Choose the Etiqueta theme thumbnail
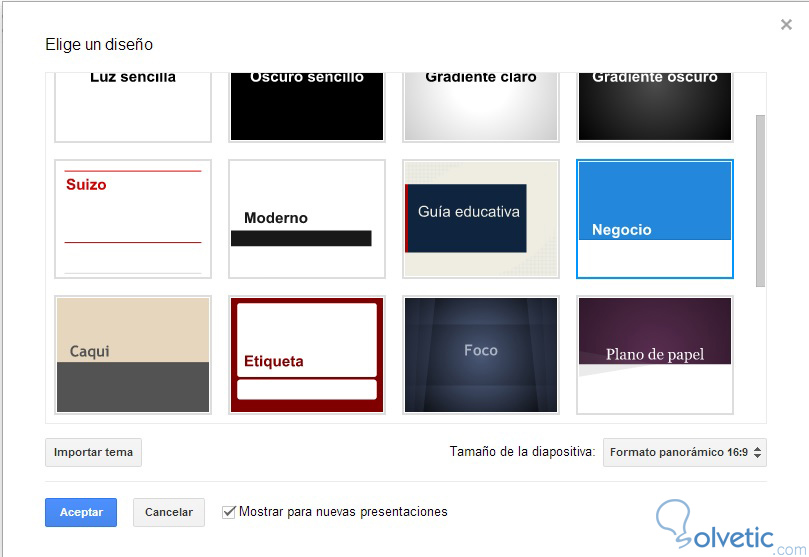 click(x=307, y=355)
